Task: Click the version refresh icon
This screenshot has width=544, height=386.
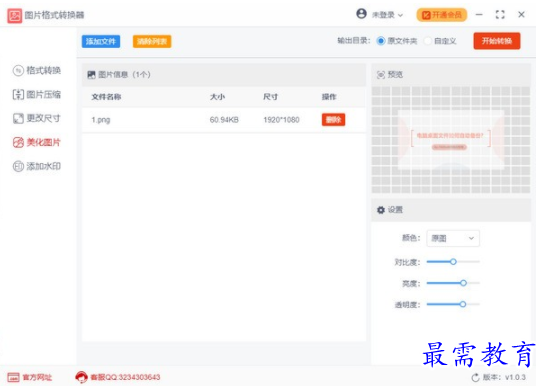Action: pyautogui.click(x=475, y=377)
